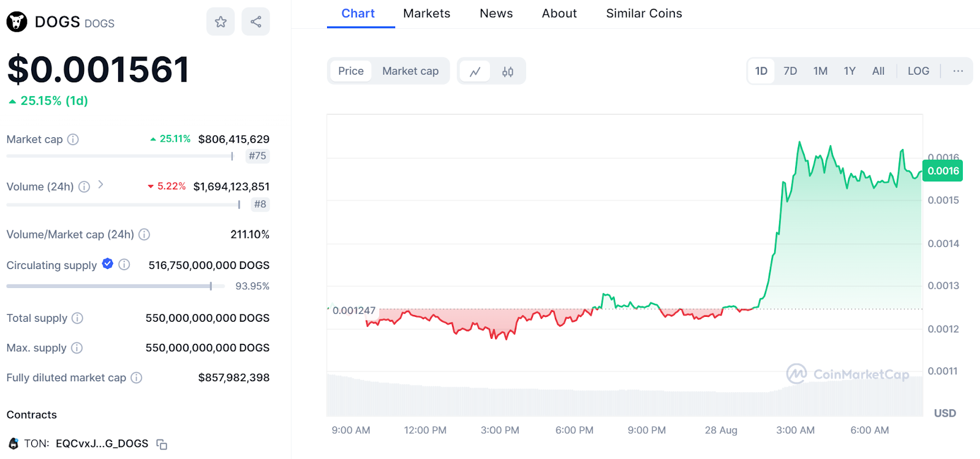Select Price chart mode

click(x=351, y=71)
